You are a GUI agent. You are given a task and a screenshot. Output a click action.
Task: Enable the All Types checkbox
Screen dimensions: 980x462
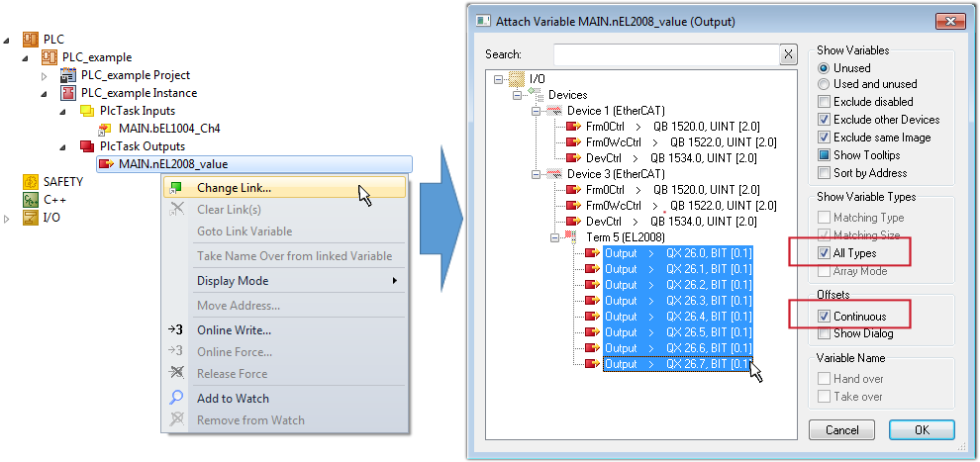pyautogui.click(x=825, y=253)
